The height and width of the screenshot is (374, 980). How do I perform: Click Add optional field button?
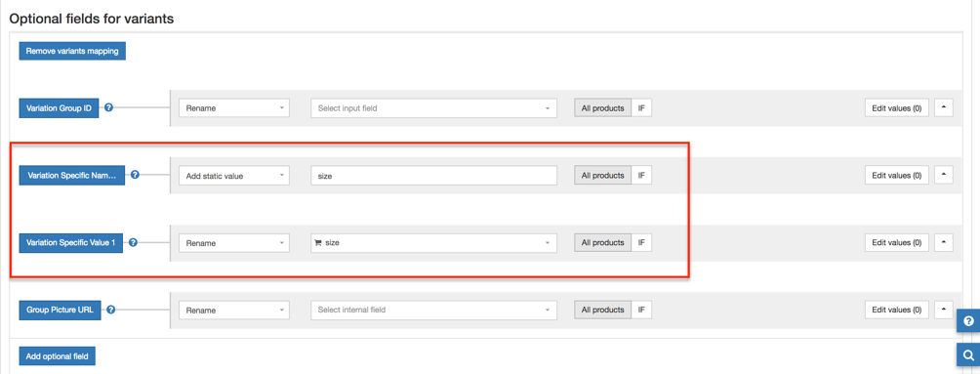(57, 356)
